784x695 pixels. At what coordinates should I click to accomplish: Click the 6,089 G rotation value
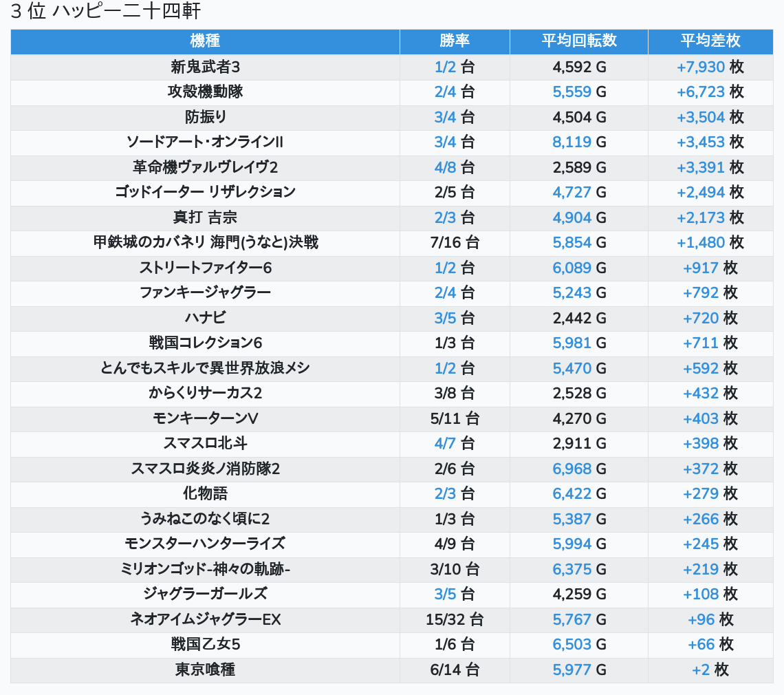(x=579, y=268)
